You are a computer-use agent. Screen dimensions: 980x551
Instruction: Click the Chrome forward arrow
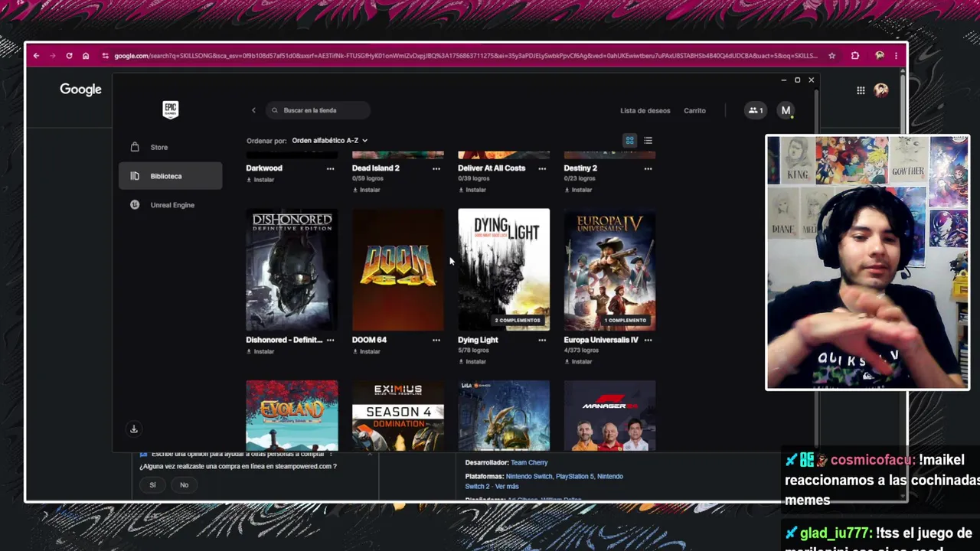52,56
